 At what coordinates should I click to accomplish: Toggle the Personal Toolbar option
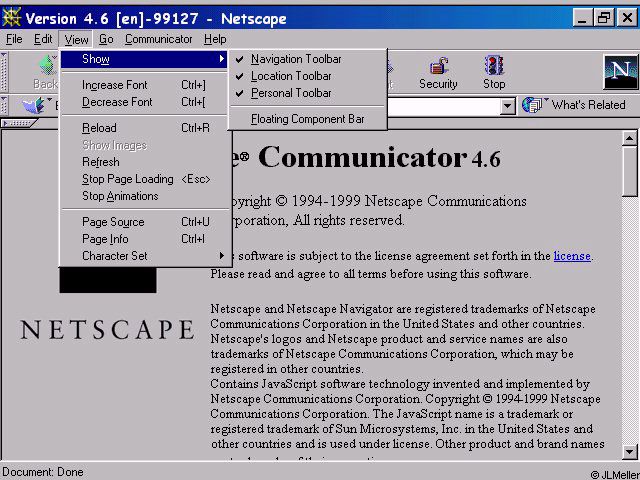[307, 93]
